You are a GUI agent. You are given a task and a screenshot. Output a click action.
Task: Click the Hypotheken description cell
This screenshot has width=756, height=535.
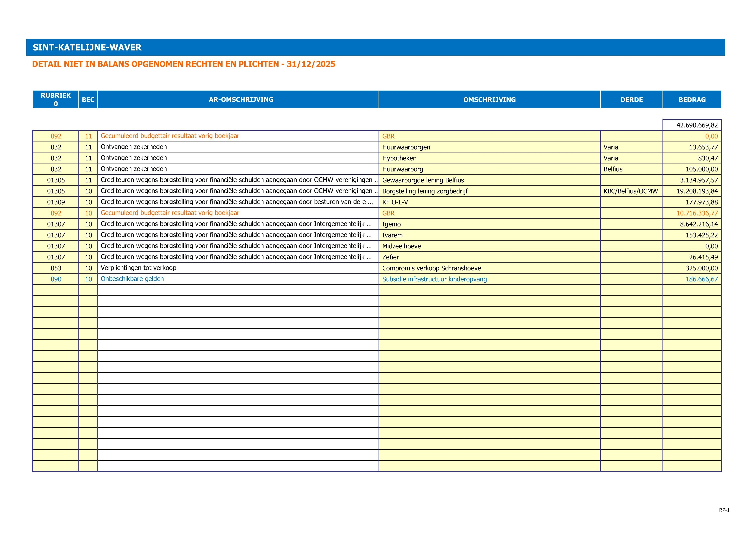point(489,158)
